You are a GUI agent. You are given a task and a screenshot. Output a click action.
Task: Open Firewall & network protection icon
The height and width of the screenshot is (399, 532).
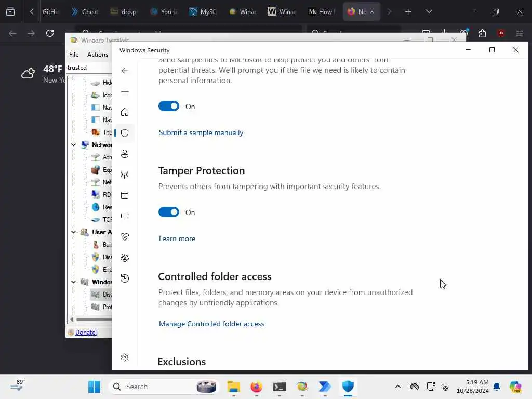[125, 175]
